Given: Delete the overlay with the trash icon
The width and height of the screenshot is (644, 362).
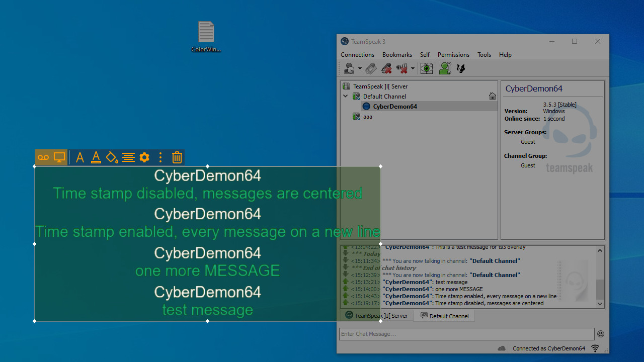Looking at the screenshot, I should [x=177, y=157].
